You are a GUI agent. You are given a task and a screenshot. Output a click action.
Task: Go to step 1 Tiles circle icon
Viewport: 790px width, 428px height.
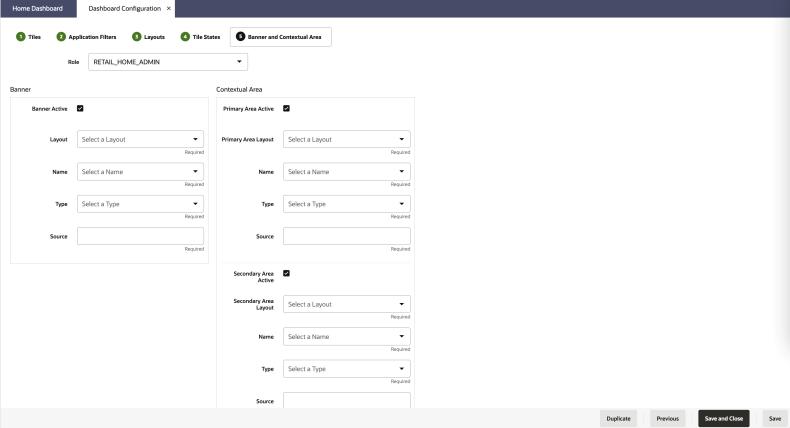tap(21, 37)
